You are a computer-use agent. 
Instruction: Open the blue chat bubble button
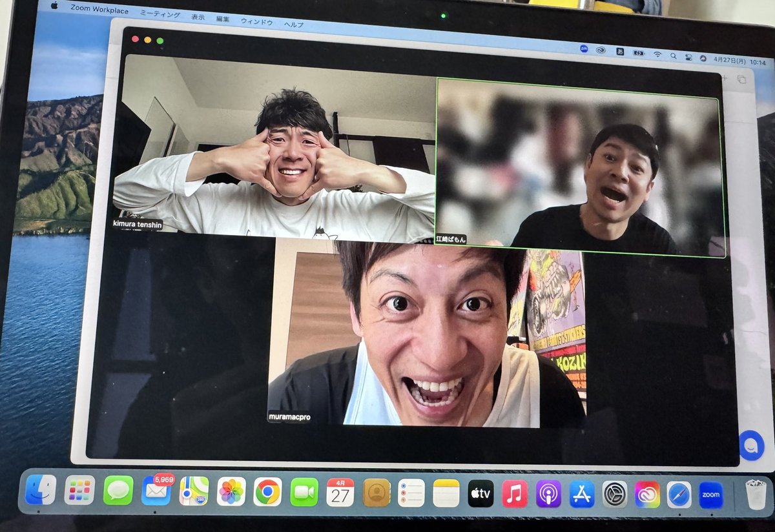tap(751, 445)
